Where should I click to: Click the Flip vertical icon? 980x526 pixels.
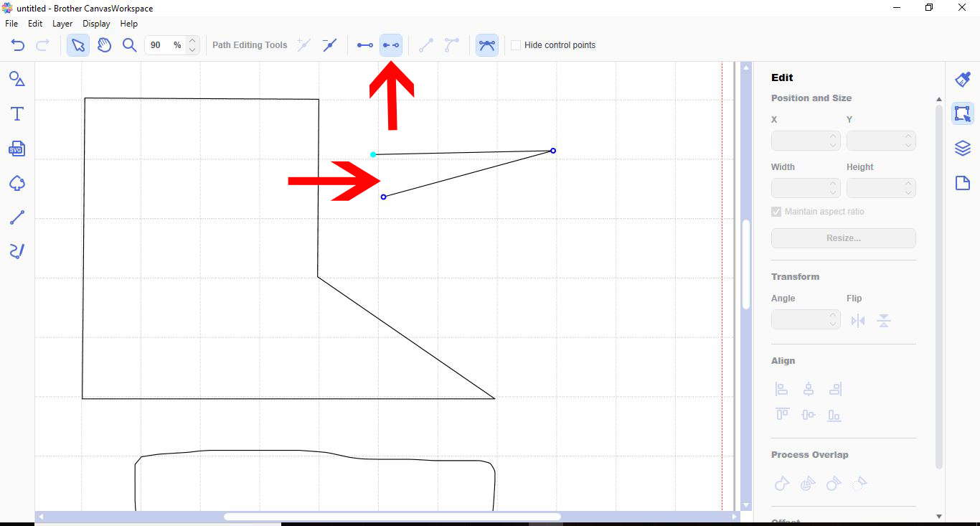pos(884,321)
